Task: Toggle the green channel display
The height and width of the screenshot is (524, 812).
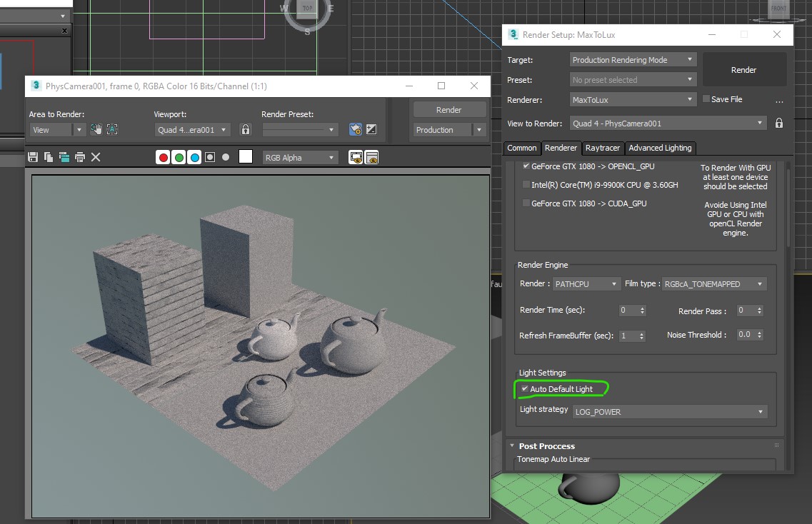Action: pos(179,158)
